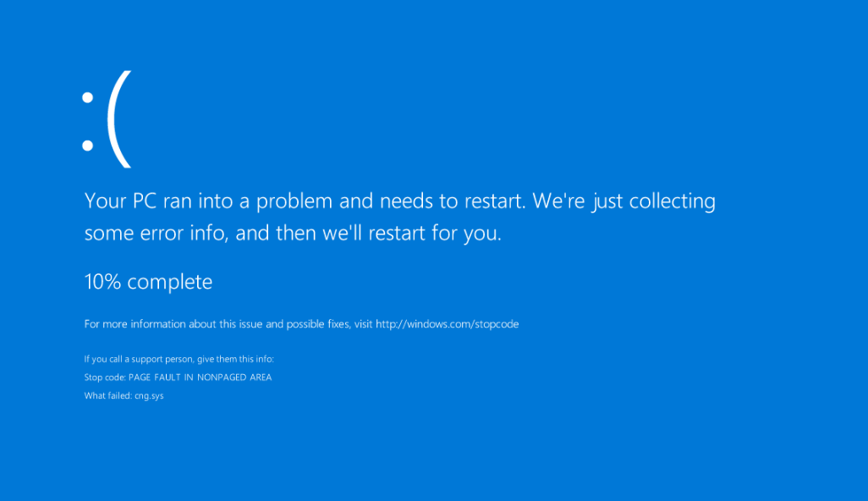
Task: Click the "If you call a support person" line
Action: coord(141,360)
